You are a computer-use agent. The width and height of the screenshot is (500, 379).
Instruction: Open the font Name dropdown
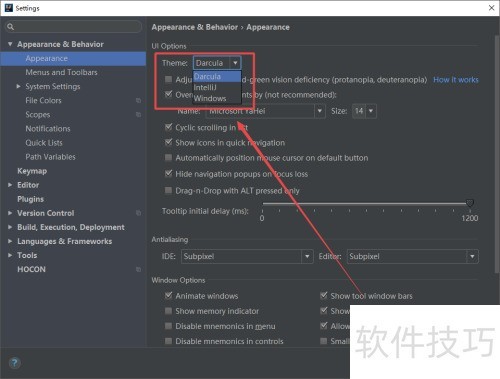click(319, 111)
